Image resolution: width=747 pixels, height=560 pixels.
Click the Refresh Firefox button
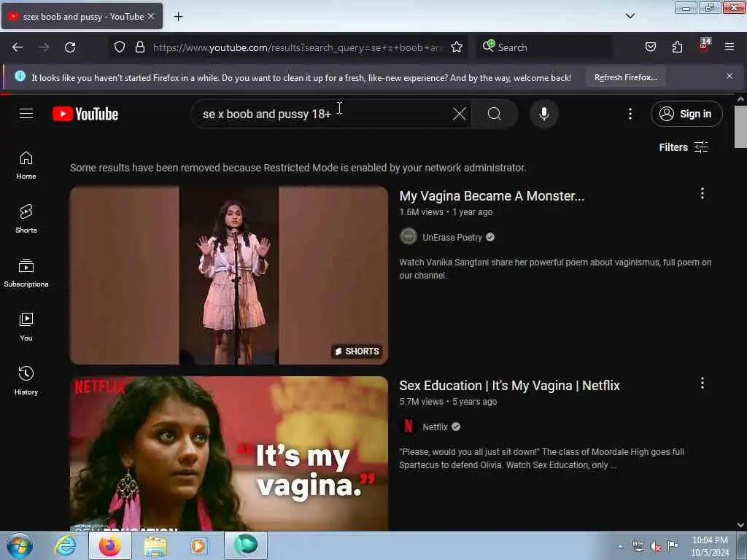pos(625,77)
